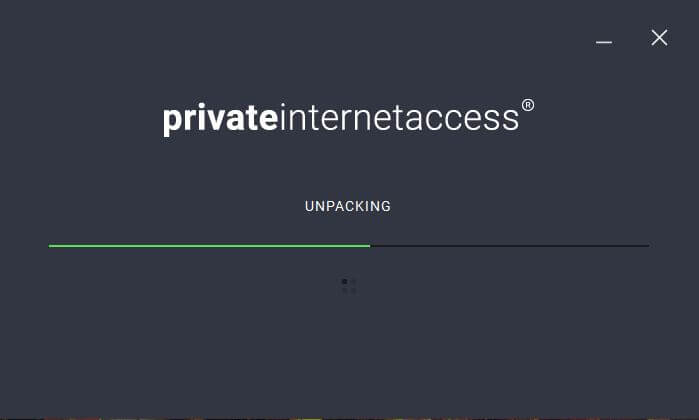The height and width of the screenshot is (420, 699).
Task: Click the darkest dot of the spinner
Action: (344, 282)
